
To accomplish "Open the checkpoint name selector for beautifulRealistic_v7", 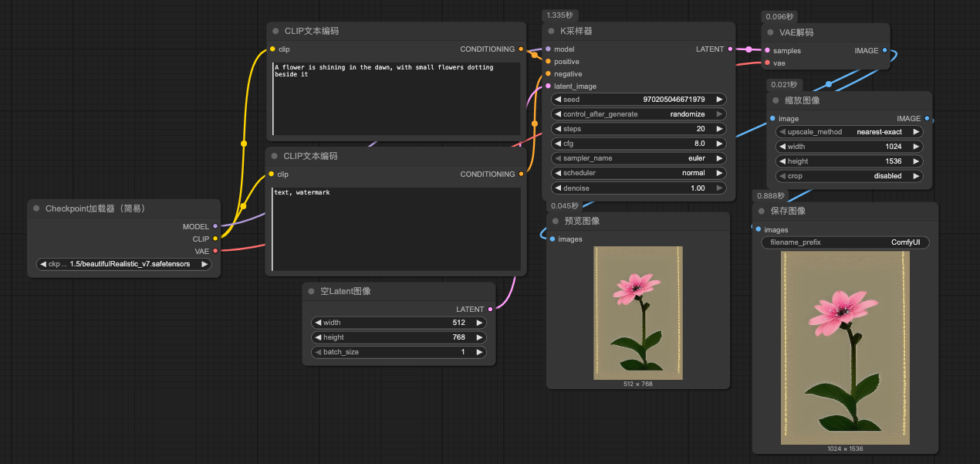I will (x=123, y=264).
